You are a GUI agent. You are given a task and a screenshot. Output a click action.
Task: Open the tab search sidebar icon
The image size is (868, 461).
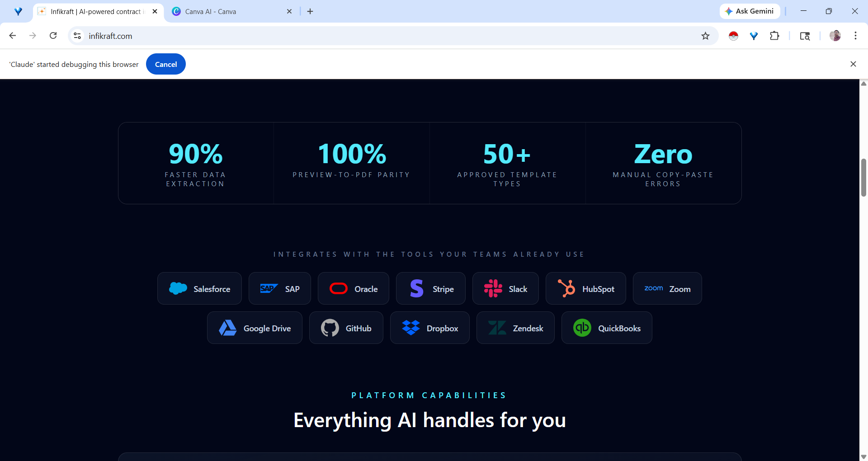(805, 36)
